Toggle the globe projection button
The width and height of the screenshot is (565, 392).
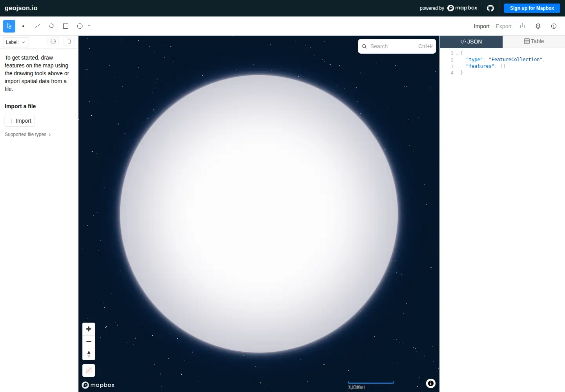(89, 370)
